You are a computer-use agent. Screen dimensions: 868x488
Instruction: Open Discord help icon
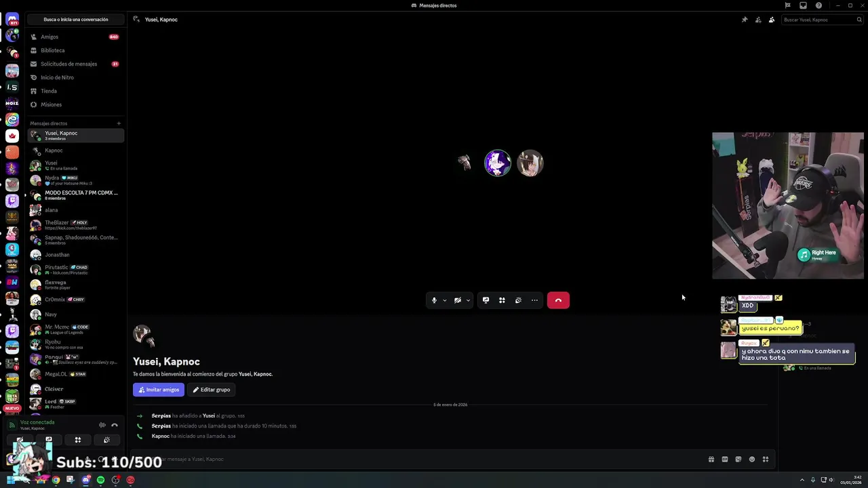click(818, 5)
